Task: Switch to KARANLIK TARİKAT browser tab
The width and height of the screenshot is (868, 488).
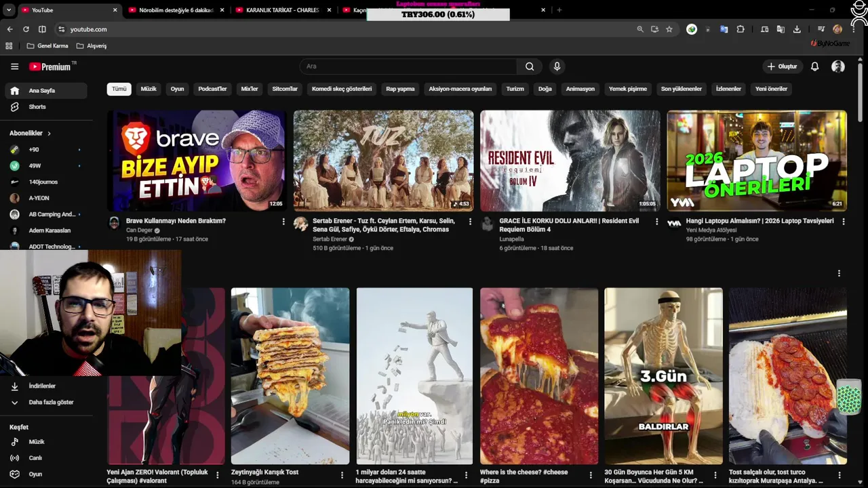Action: [281, 10]
